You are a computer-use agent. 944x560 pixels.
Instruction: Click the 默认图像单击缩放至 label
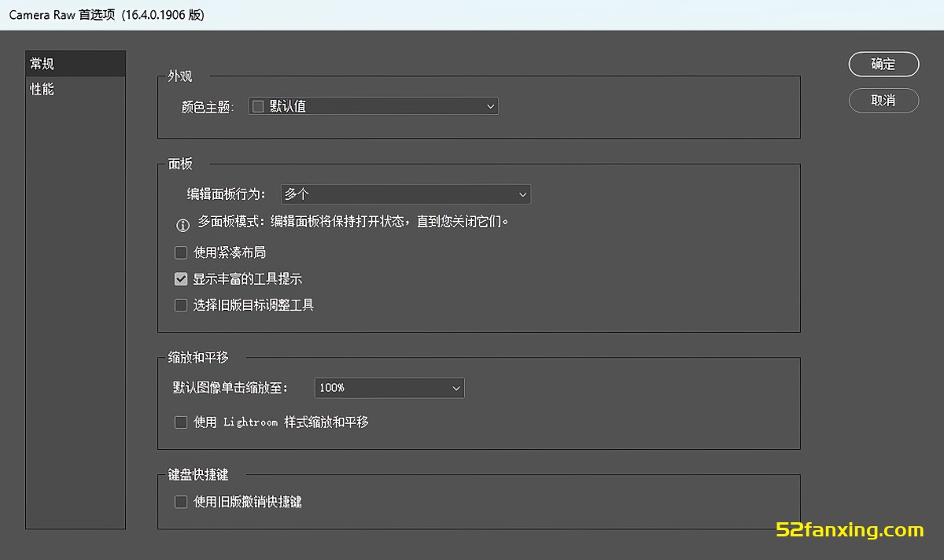pos(231,388)
